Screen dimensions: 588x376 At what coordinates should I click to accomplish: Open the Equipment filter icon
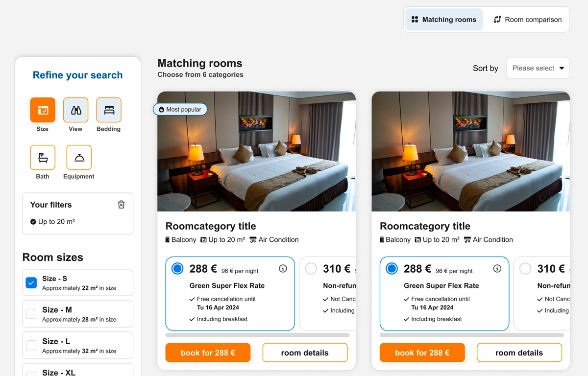point(79,158)
